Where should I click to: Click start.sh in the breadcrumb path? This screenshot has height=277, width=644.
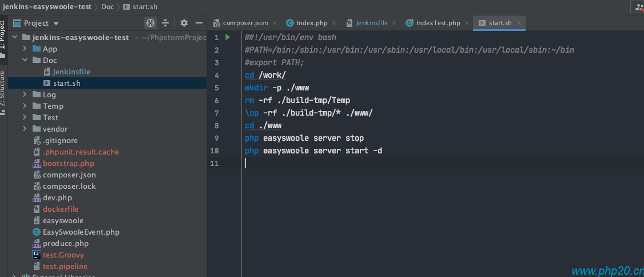pyautogui.click(x=140, y=6)
